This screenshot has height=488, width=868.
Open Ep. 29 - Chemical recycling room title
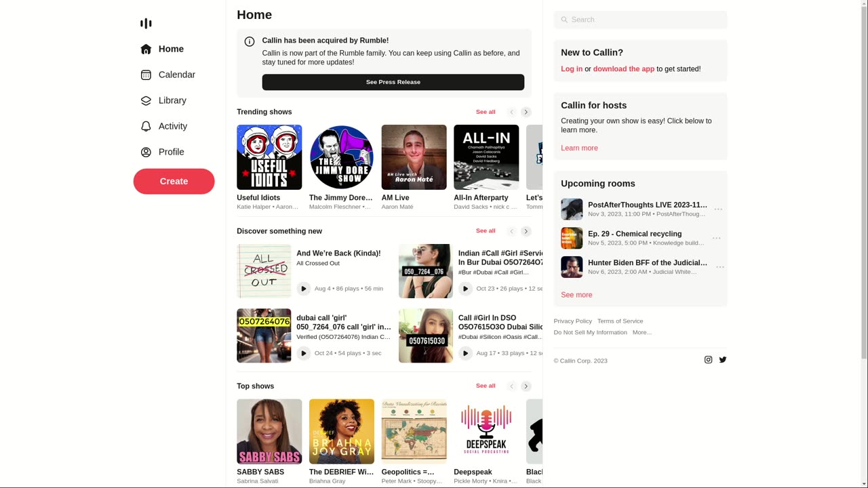click(635, 234)
